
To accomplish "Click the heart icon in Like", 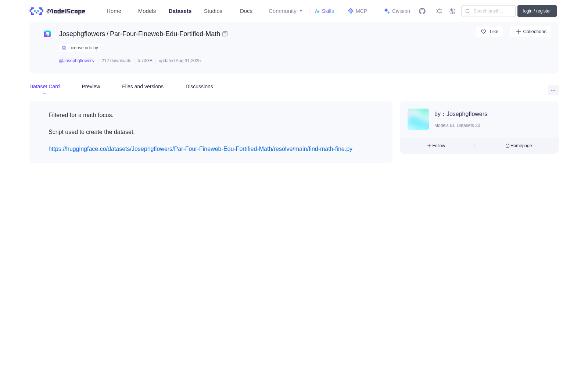I will tap(484, 32).
